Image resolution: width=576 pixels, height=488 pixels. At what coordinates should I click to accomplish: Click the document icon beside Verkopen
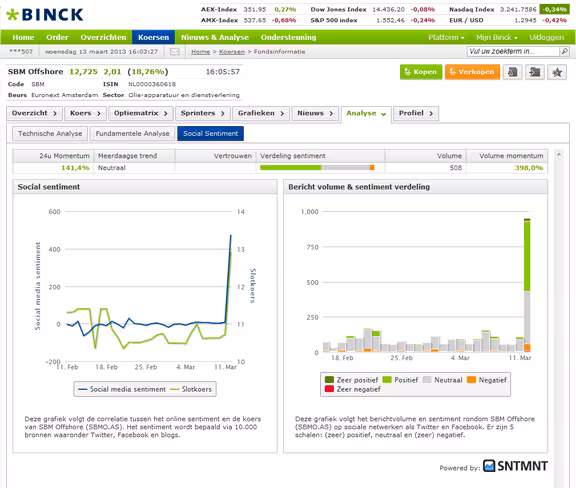[x=513, y=72]
